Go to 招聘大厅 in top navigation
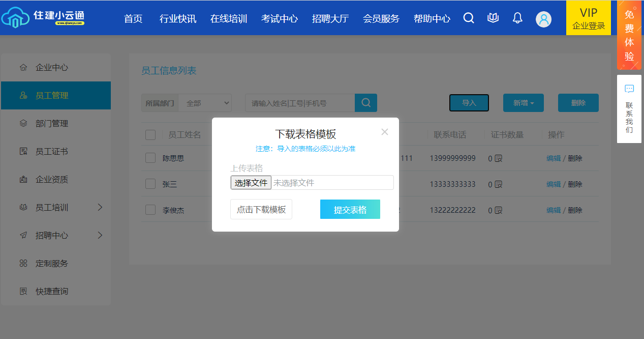644x339 pixels. (x=330, y=19)
